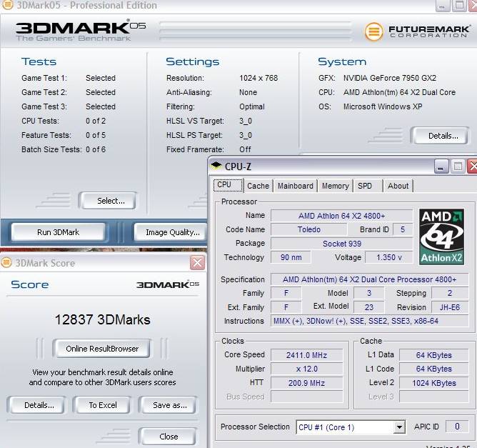The image size is (477, 448).
Task: Click the Voltage value '1.350 v'
Action: point(388,257)
